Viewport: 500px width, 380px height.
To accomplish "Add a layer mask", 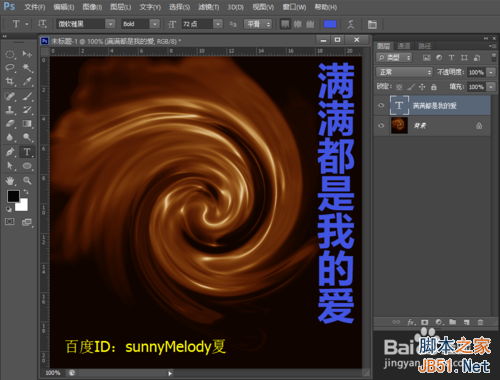I will (x=424, y=322).
